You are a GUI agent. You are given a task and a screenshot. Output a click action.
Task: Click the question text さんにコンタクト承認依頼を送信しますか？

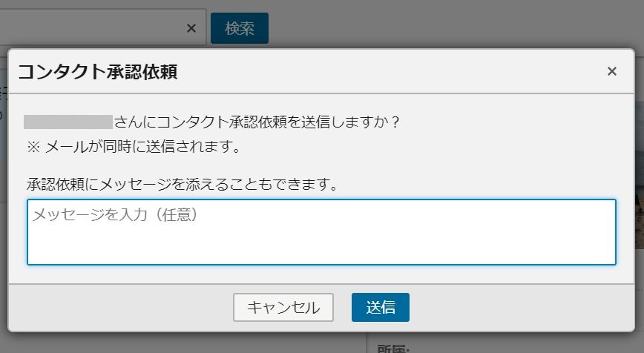[x=257, y=122]
